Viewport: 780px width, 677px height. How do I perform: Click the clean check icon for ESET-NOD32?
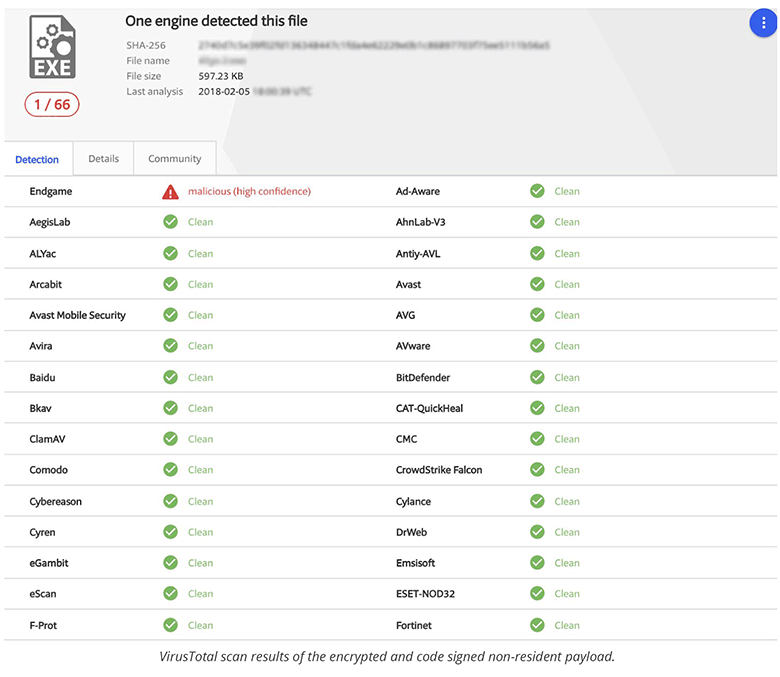click(x=537, y=594)
